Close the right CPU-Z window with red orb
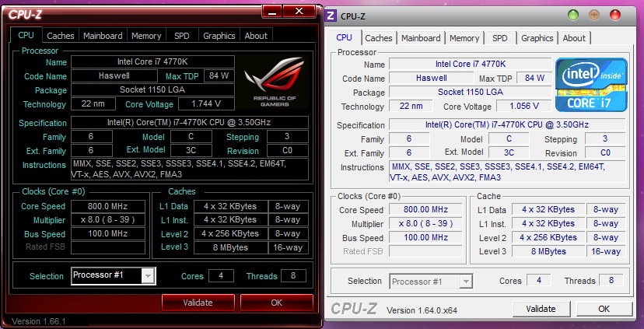The width and height of the screenshot is (644, 329). (x=615, y=16)
